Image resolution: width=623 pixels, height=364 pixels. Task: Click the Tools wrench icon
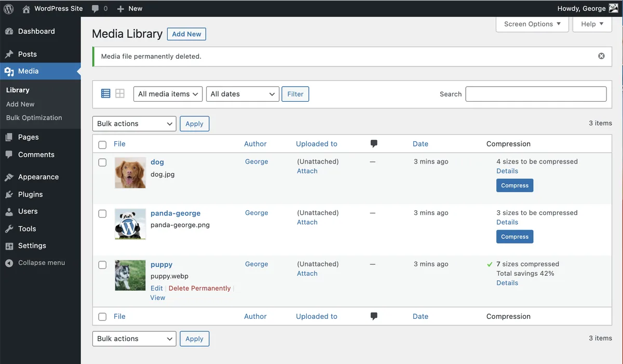point(9,229)
